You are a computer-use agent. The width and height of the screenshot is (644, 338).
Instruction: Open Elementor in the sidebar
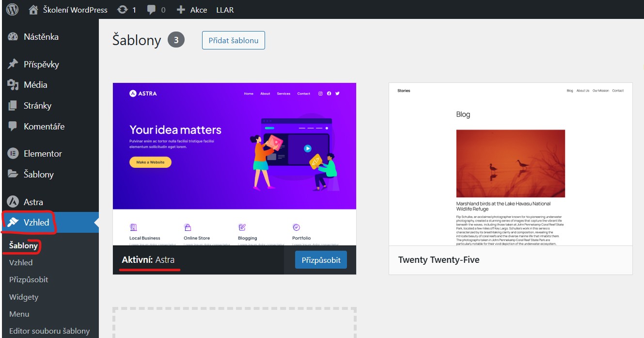[x=43, y=154]
